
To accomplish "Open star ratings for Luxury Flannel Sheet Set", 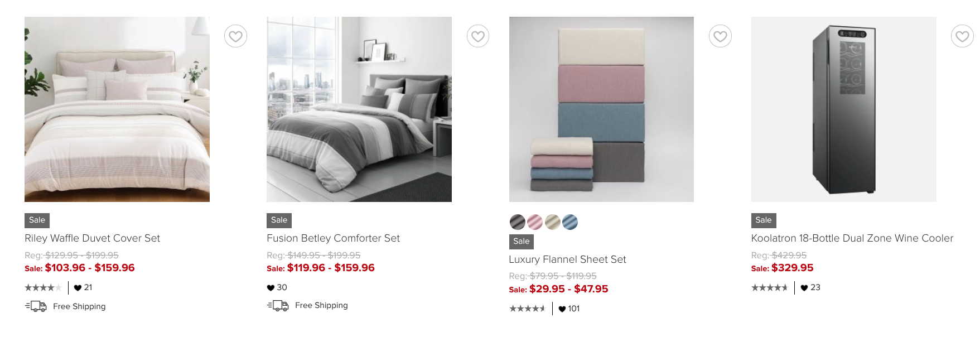I will (x=527, y=309).
